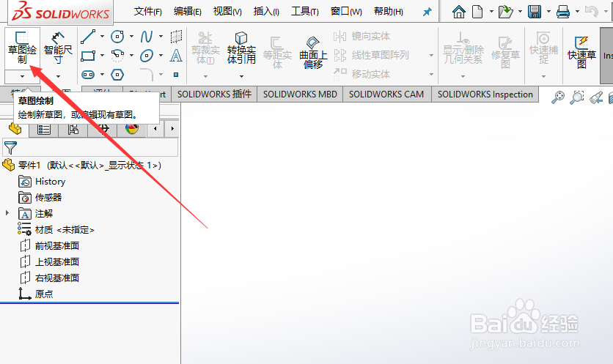Viewport: 613px width, 364px height.
Task: Open the ConfigurationManager tab icon
Action: click(73, 128)
